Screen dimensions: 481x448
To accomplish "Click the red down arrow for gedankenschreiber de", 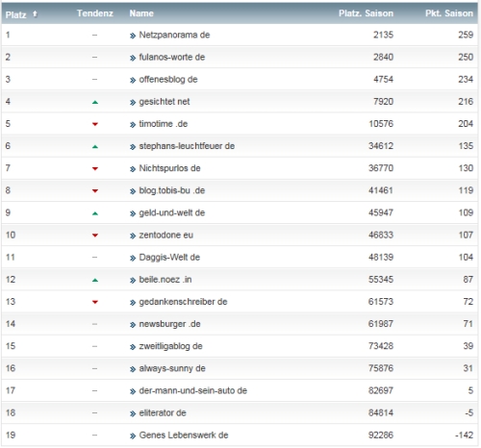I will click(95, 302).
